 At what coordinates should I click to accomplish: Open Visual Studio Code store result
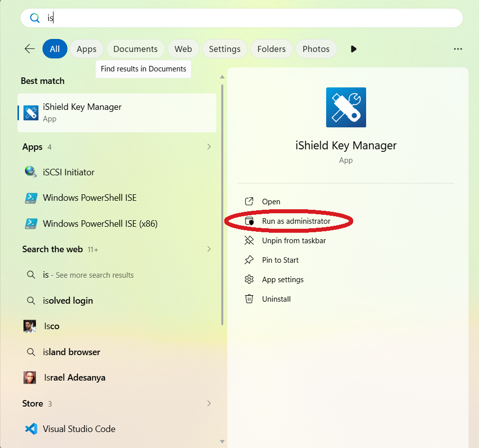pos(117,429)
